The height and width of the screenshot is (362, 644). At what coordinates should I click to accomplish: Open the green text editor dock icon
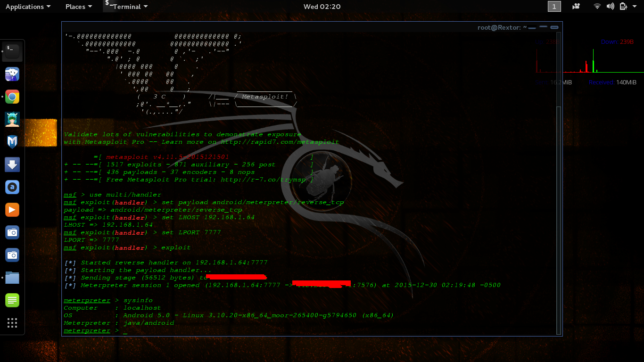point(12,300)
